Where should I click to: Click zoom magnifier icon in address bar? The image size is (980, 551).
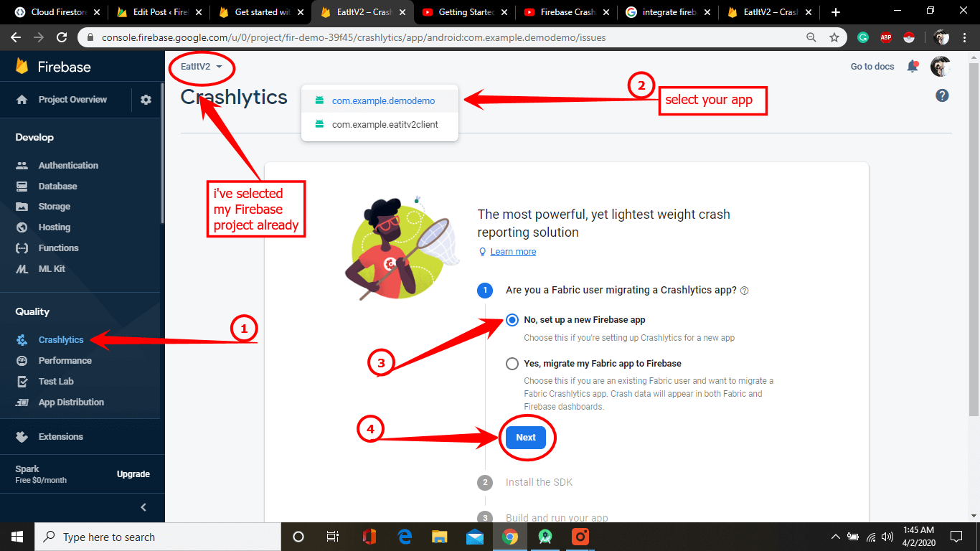[x=811, y=37]
